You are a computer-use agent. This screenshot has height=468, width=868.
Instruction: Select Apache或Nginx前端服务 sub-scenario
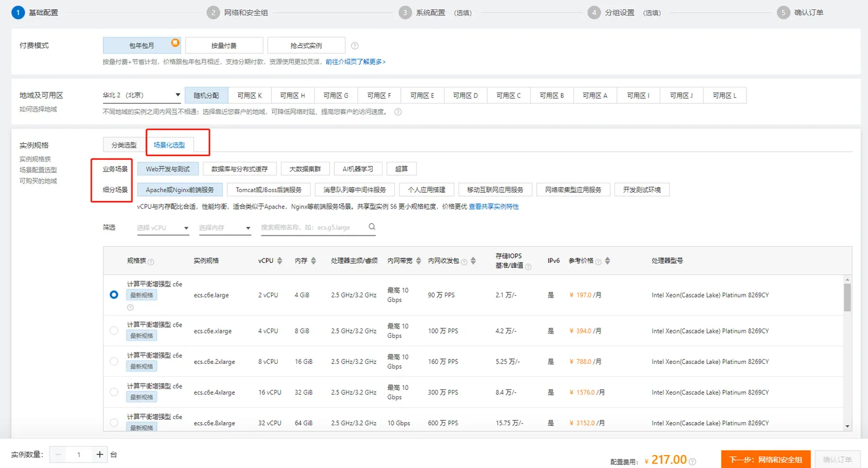click(x=180, y=190)
